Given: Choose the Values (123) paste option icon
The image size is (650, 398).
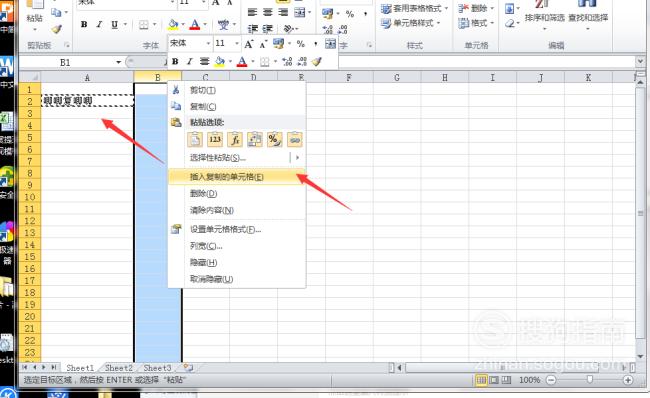Looking at the screenshot, I should [215, 140].
